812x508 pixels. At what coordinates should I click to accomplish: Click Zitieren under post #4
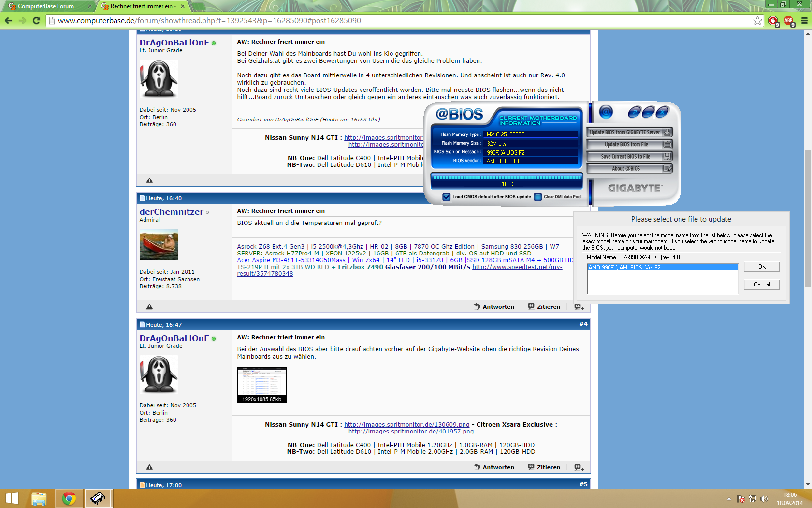click(x=544, y=467)
